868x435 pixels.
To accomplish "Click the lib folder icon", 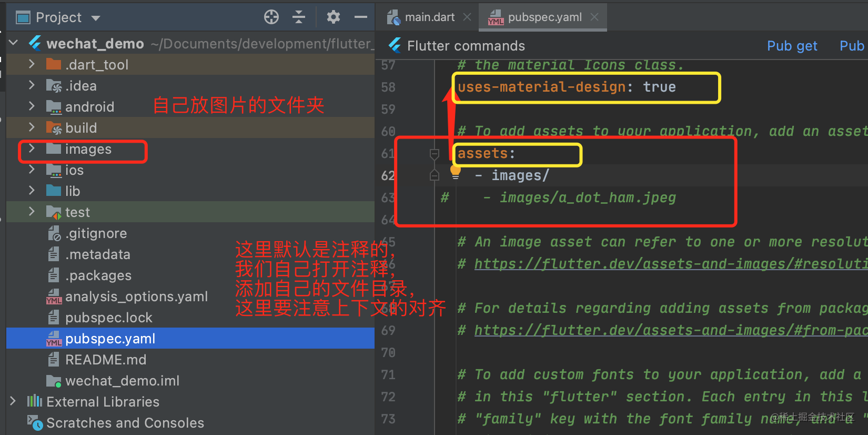I will 54,191.
